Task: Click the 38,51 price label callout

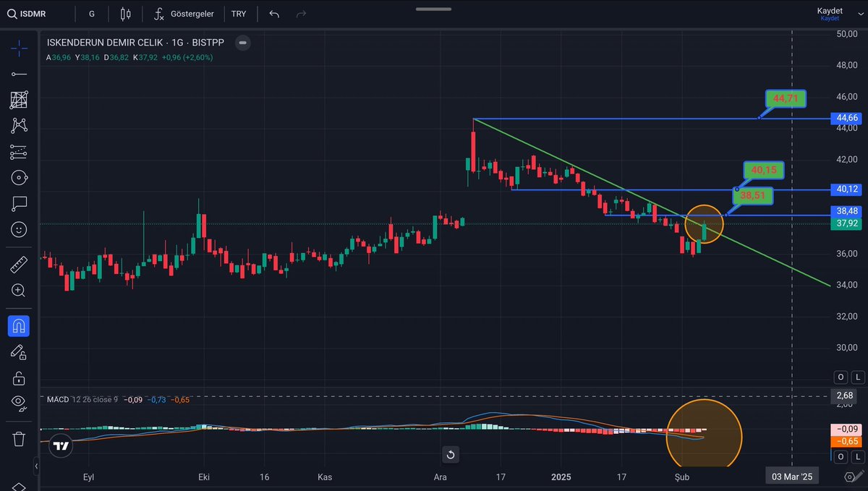Action: [x=753, y=195]
